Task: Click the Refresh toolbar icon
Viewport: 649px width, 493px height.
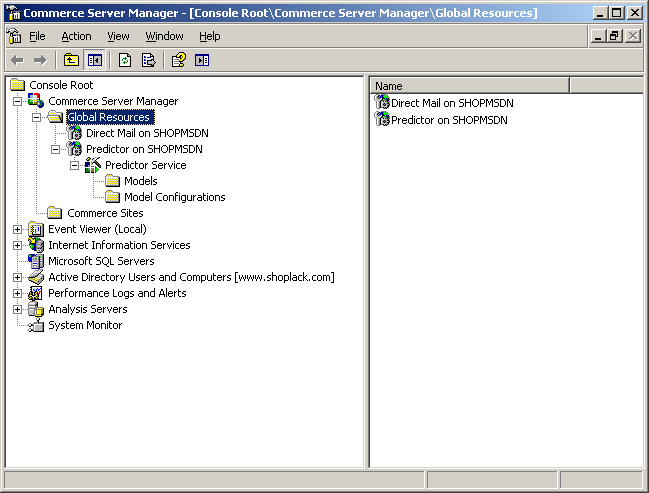Action: click(x=125, y=60)
